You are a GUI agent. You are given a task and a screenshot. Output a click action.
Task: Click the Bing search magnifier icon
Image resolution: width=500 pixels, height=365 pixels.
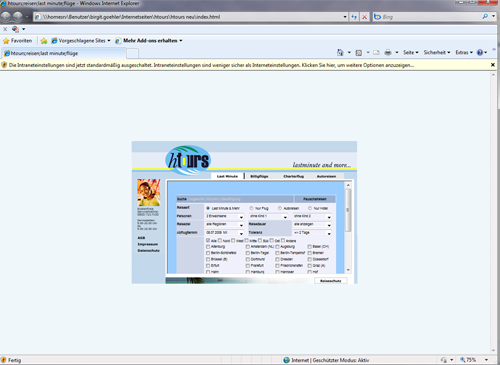point(485,16)
